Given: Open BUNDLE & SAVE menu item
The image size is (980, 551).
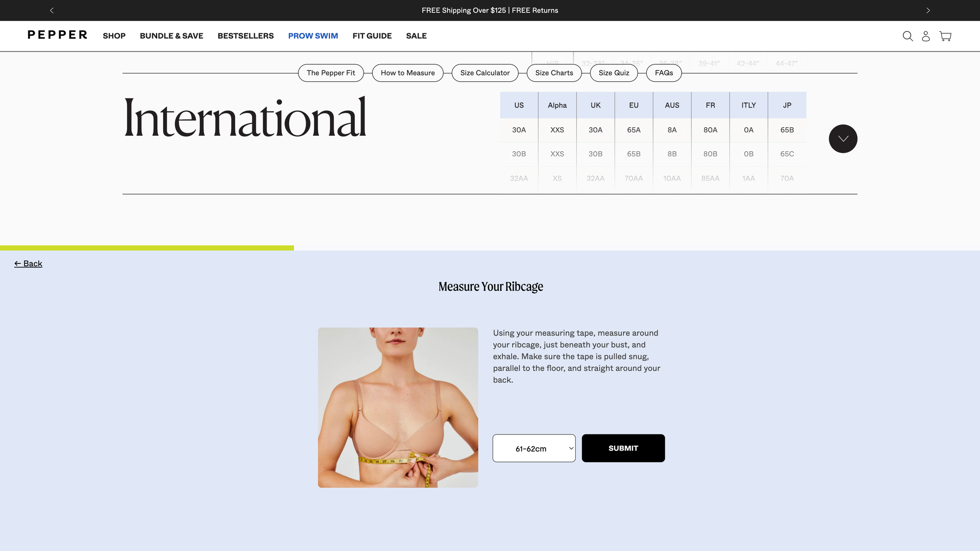Looking at the screenshot, I should pyautogui.click(x=171, y=36).
